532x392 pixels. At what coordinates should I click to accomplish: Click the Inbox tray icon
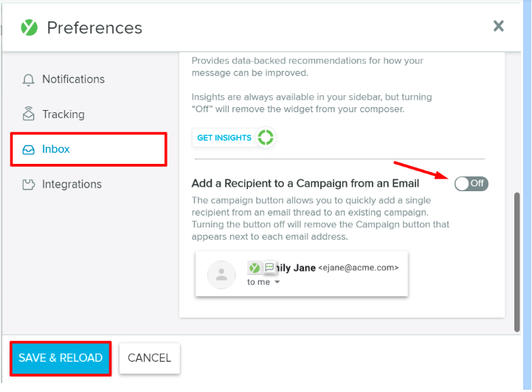pos(29,150)
